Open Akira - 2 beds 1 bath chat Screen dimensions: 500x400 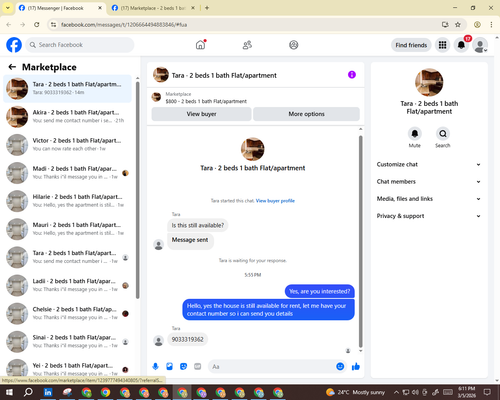(x=67, y=117)
